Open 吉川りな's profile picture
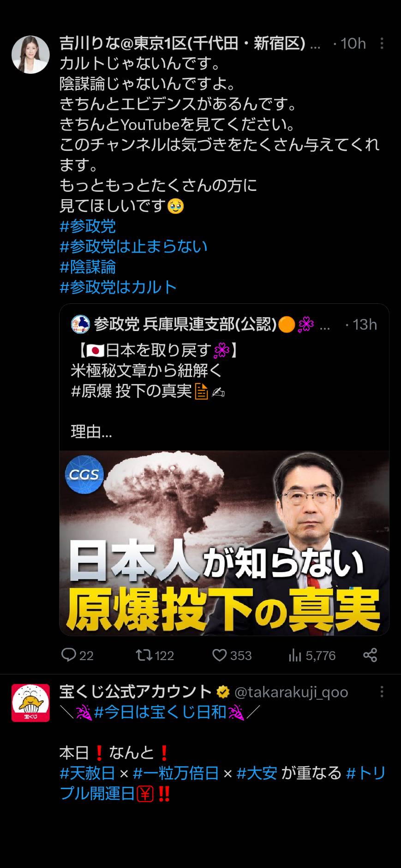The image size is (401, 868). pos(30,54)
